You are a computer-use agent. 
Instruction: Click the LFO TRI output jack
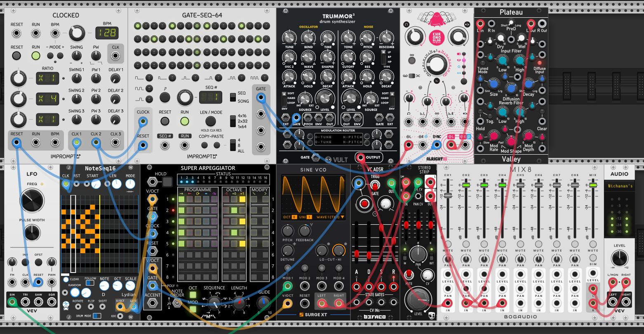click(25, 302)
